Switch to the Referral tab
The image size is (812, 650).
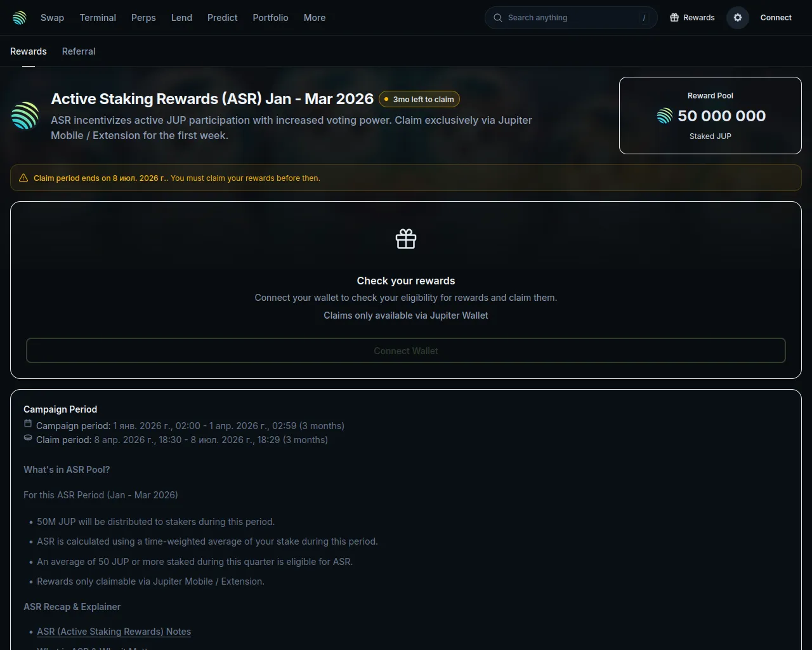79,51
